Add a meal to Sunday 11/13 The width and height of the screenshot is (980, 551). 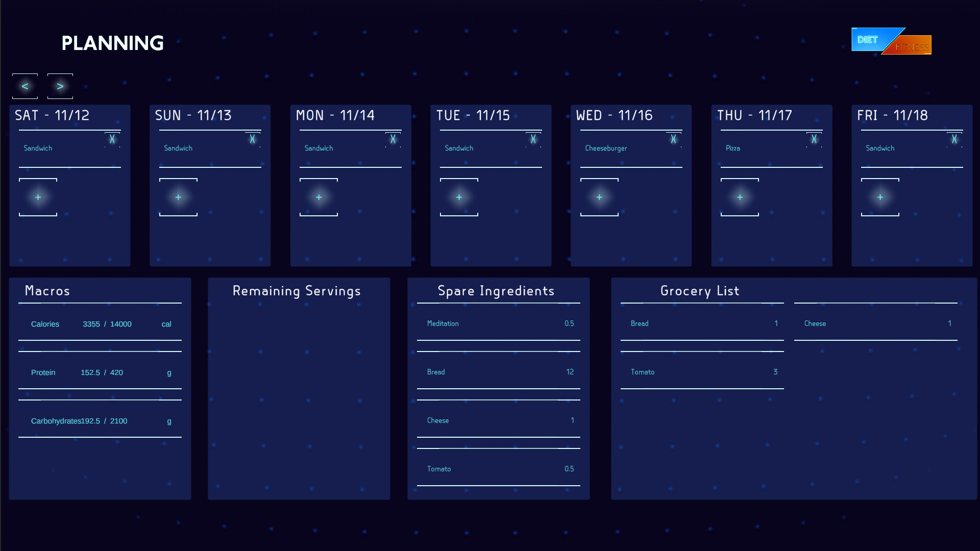(x=178, y=197)
